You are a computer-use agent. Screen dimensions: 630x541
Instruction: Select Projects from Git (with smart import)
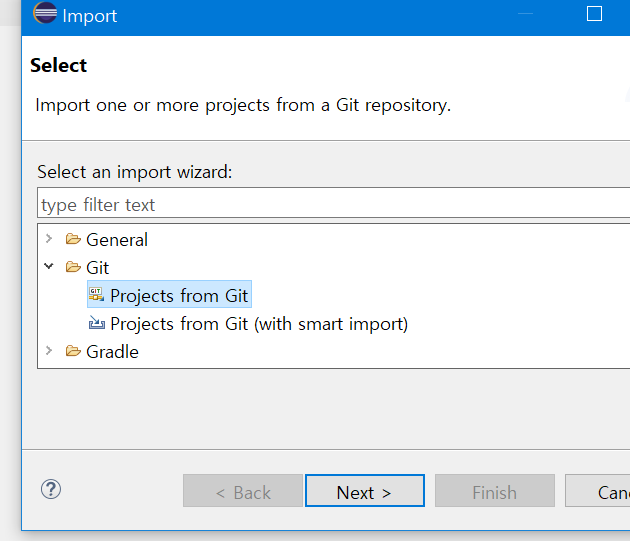(x=259, y=324)
